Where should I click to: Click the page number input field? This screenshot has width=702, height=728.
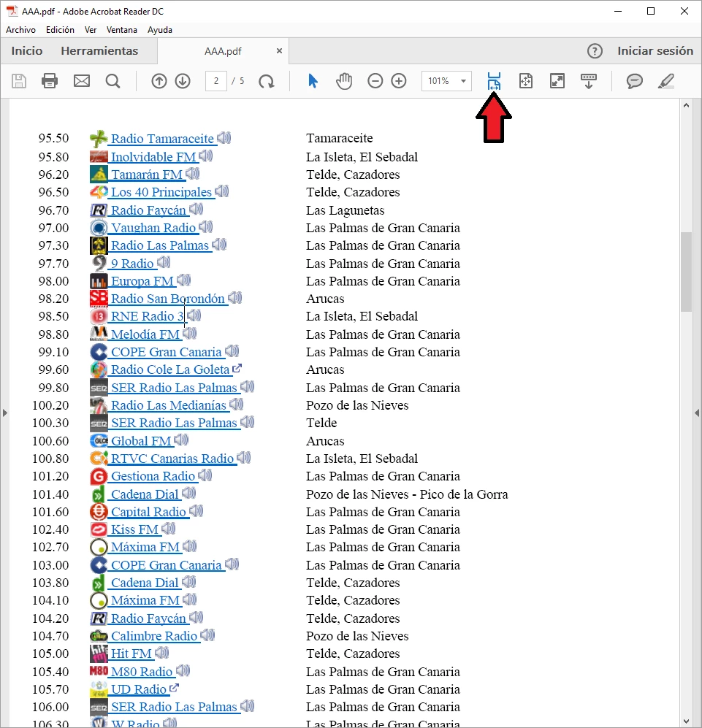tap(216, 81)
